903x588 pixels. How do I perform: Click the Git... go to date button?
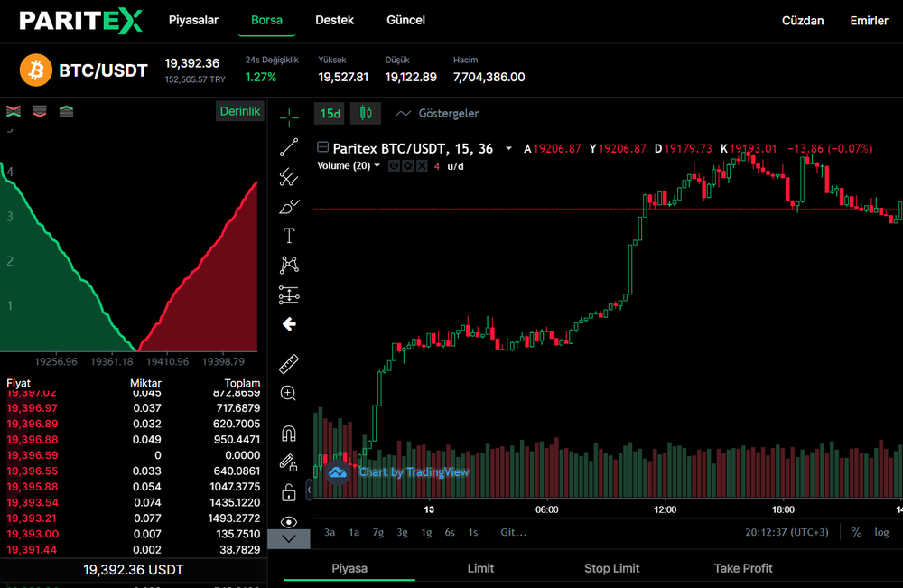point(513,532)
